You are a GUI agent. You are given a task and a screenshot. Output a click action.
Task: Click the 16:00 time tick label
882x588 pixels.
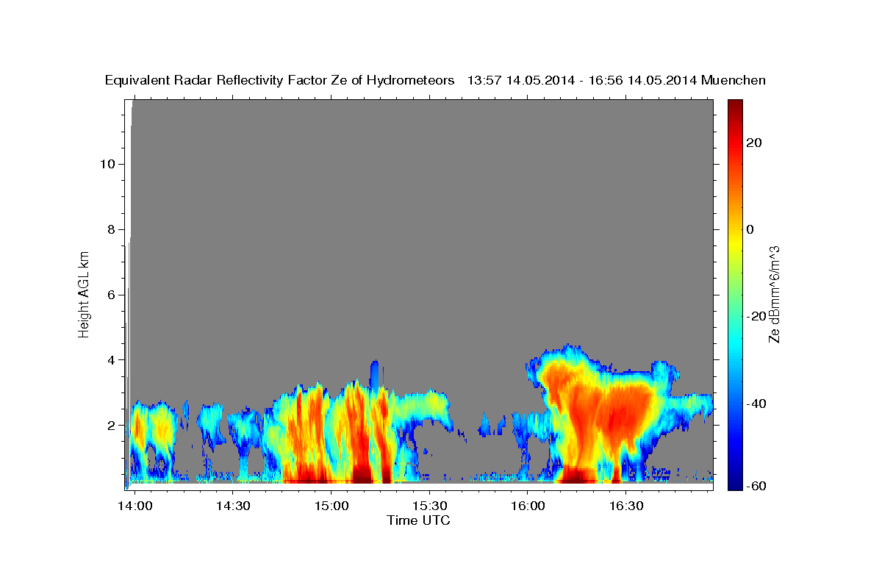(x=527, y=506)
